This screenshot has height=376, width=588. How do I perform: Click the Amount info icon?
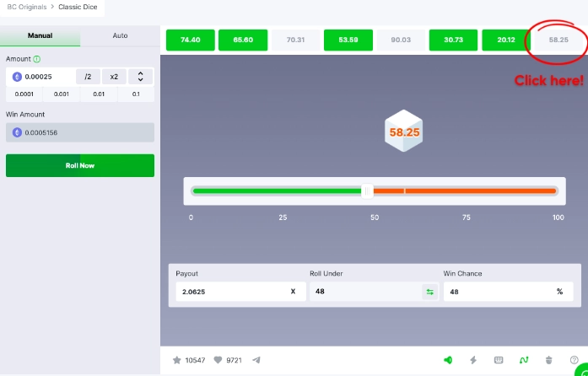point(37,60)
